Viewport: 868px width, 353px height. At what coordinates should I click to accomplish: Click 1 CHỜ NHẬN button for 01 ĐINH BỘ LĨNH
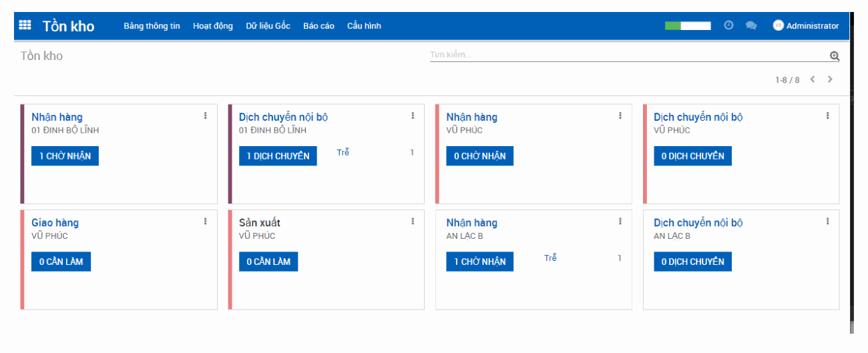65,156
